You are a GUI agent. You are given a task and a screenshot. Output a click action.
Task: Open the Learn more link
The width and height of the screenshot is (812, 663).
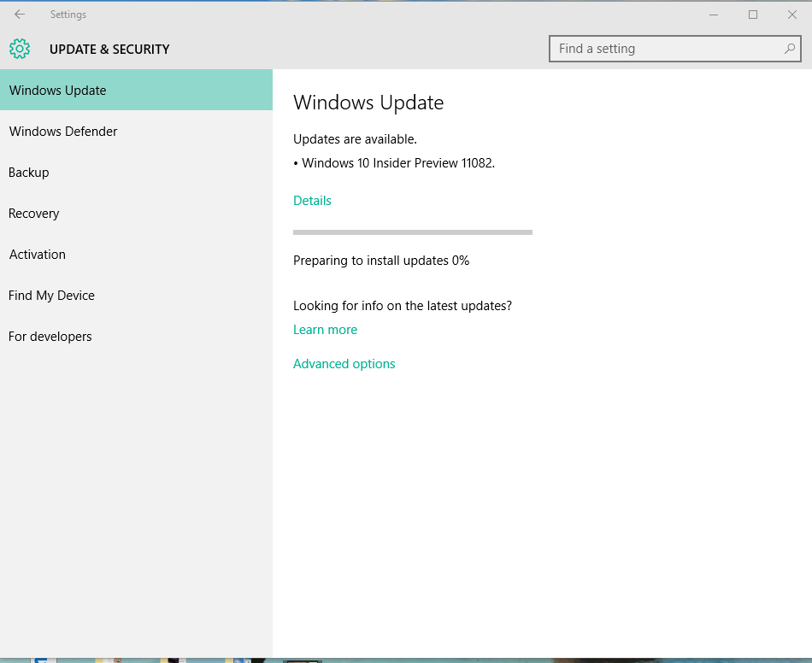[x=325, y=330]
